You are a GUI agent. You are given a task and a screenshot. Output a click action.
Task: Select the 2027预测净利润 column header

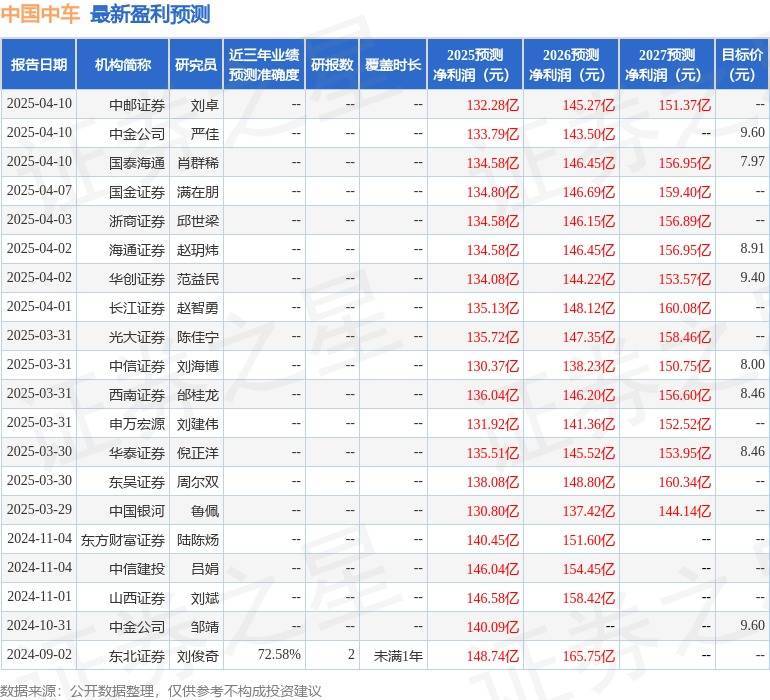coord(667,64)
